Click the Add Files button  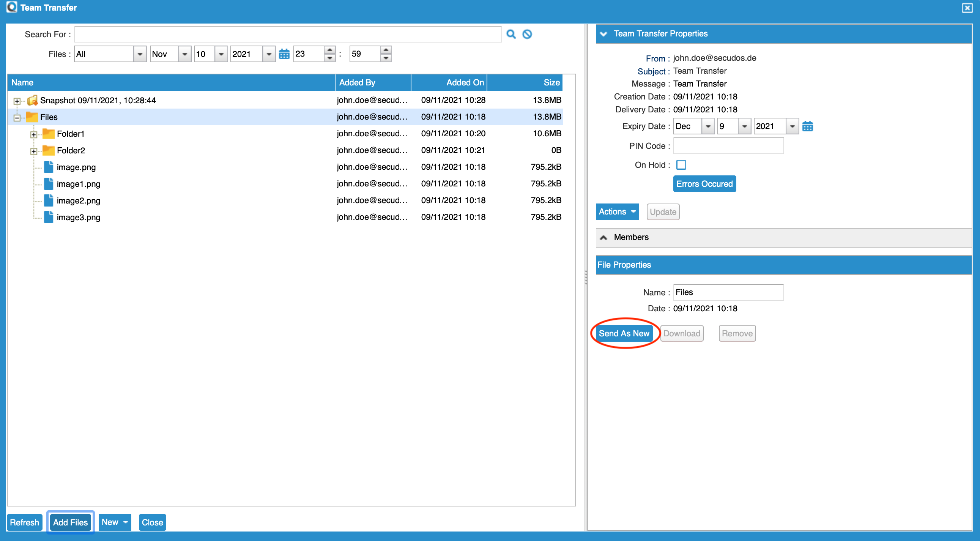(70, 522)
